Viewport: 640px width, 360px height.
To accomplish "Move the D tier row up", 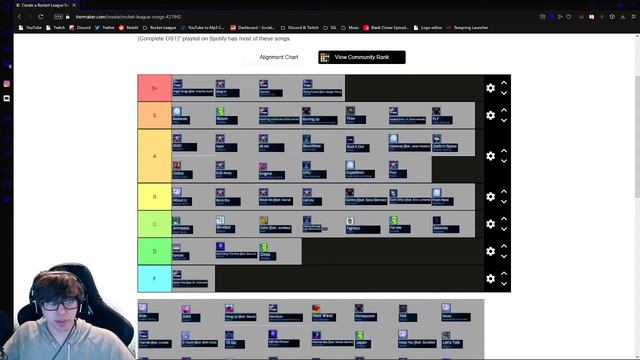I will tap(504, 246).
